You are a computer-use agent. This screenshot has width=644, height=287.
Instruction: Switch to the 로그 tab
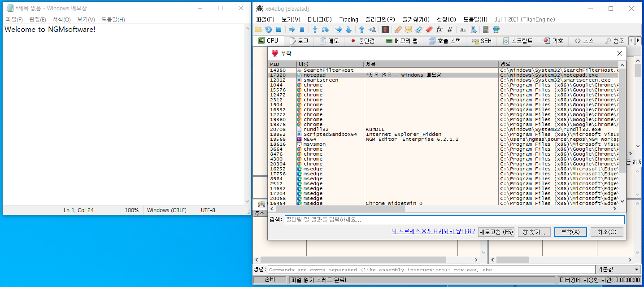tap(299, 41)
